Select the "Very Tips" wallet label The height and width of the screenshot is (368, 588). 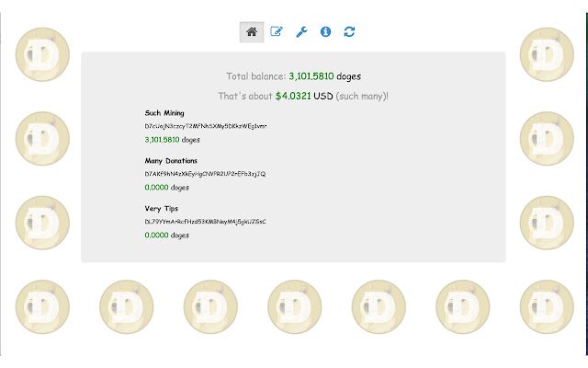click(162, 209)
